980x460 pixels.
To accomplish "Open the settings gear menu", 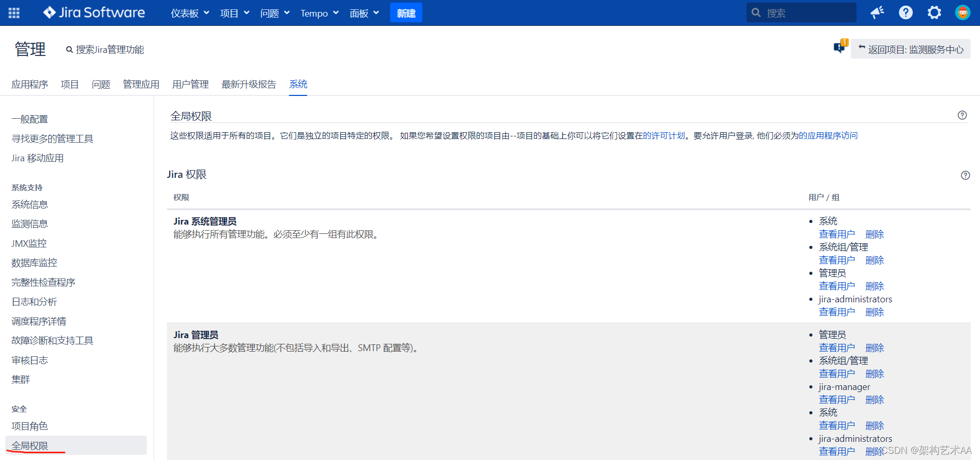I will [x=934, y=13].
